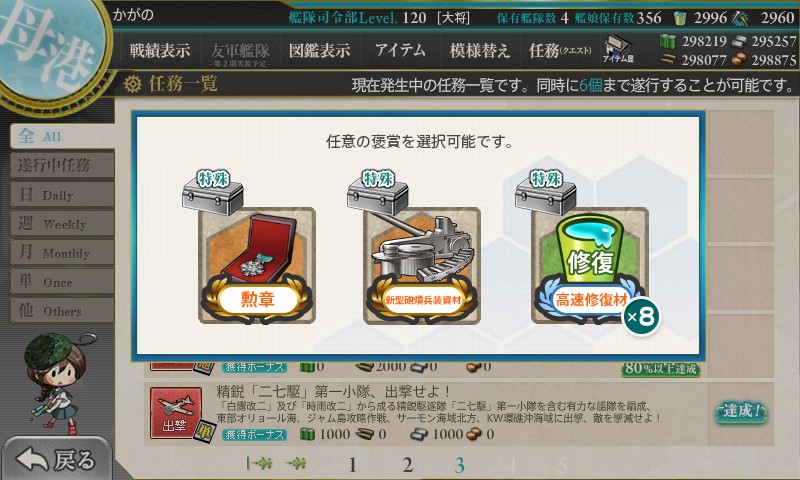This screenshot has width=800, height=480.
Task: Show the 遂行中任務 active quests filter
Action: [62, 165]
